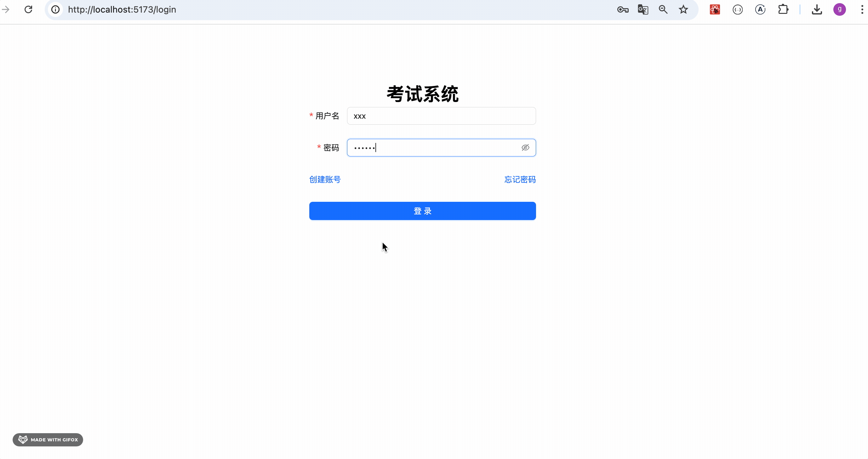View site information via the info icon
This screenshot has width=868, height=459.
coord(55,9)
